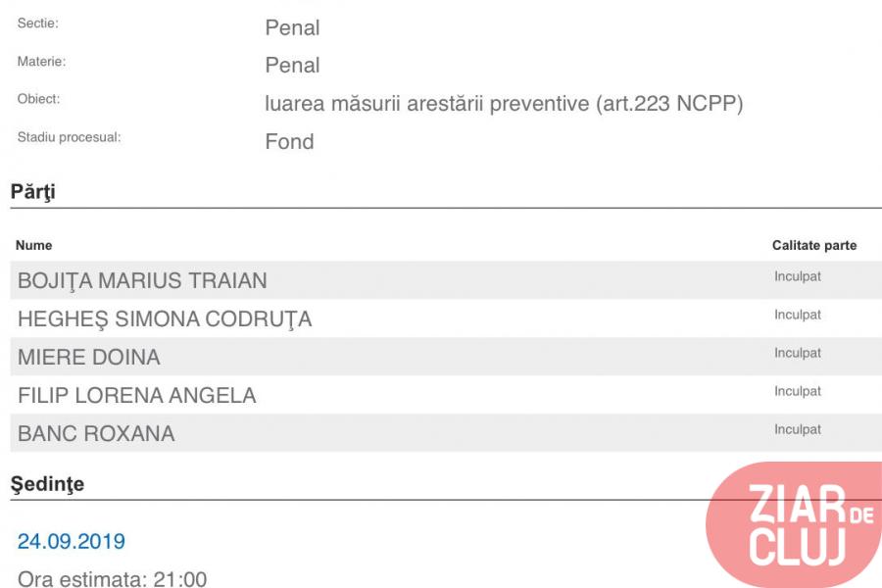Select the HEGHEȘ SIMONA CODRUȚA row

[x=446, y=318]
